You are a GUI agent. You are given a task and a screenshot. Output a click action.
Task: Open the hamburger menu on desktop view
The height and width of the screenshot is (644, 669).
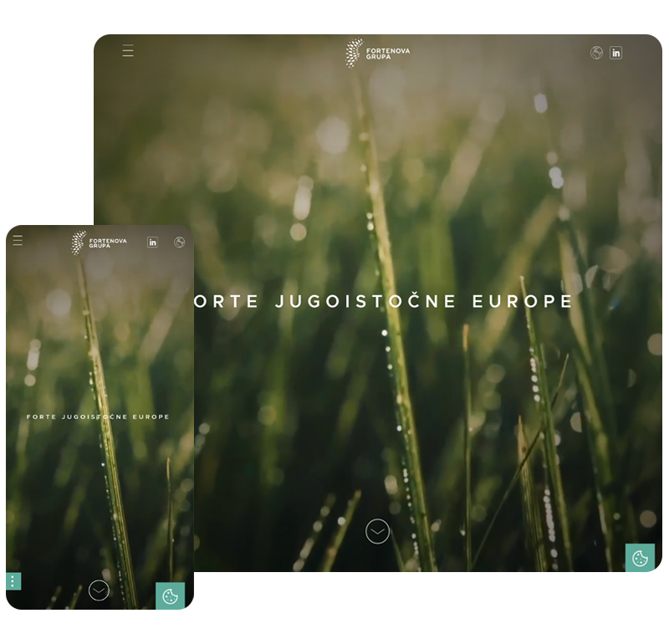pos(128,51)
